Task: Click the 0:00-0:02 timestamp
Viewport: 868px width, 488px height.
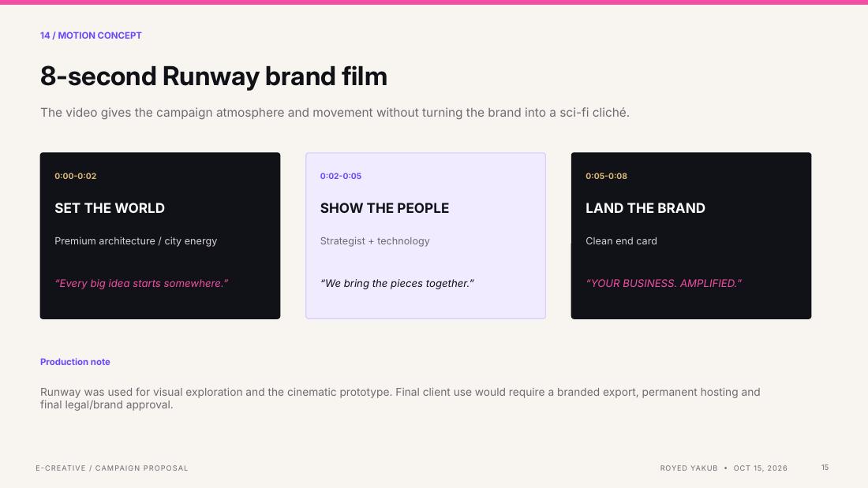Action: point(75,176)
